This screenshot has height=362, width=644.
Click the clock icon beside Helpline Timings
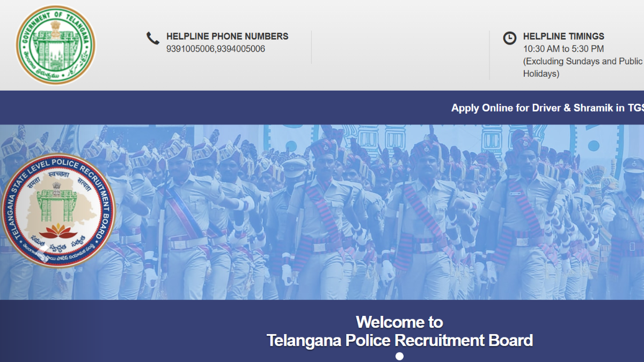click(x=509, y=38)
